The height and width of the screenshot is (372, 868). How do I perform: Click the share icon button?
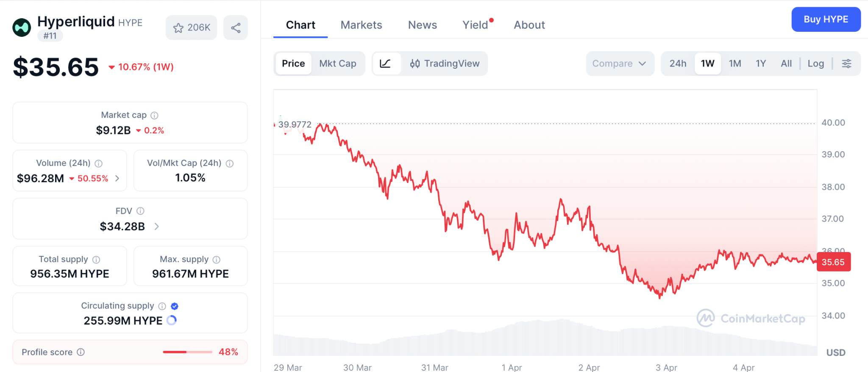tap(236, 28)
